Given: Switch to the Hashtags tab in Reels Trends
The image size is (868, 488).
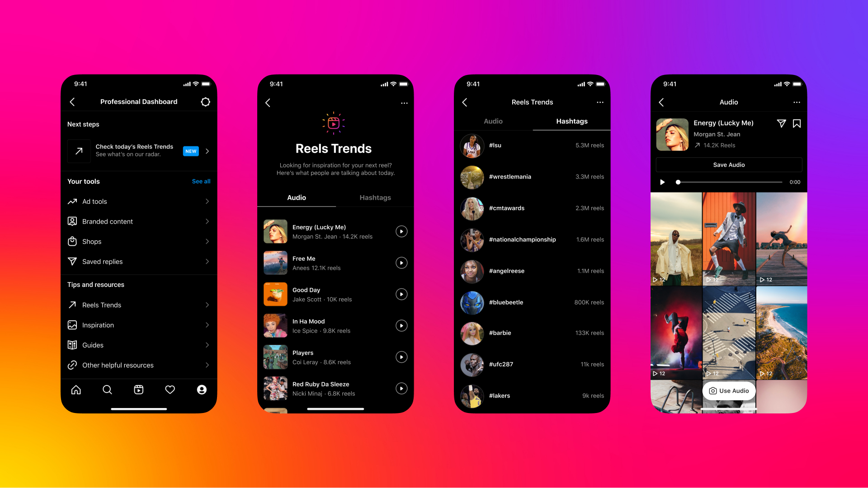Looking at the screenshot, I should (x=374, y=197).
